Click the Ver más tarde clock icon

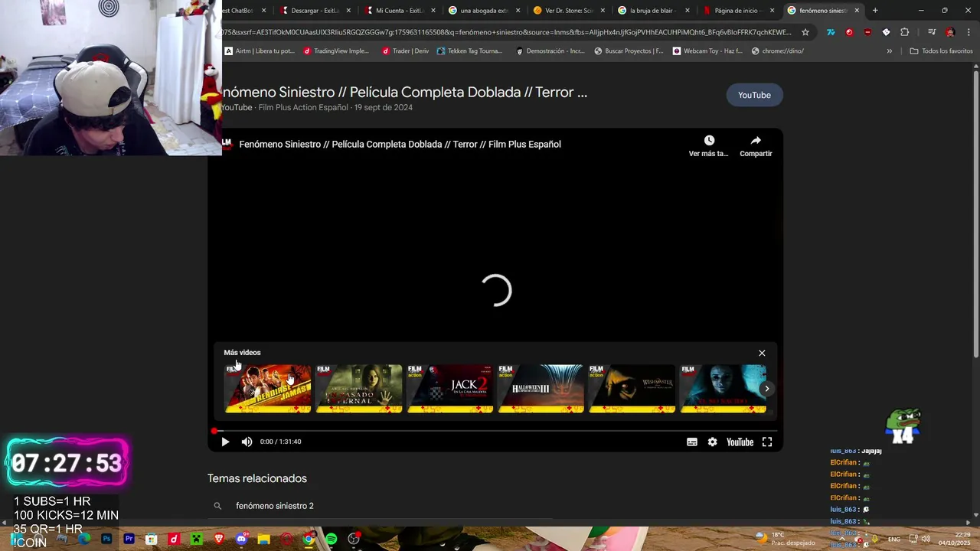click(709, 140)
